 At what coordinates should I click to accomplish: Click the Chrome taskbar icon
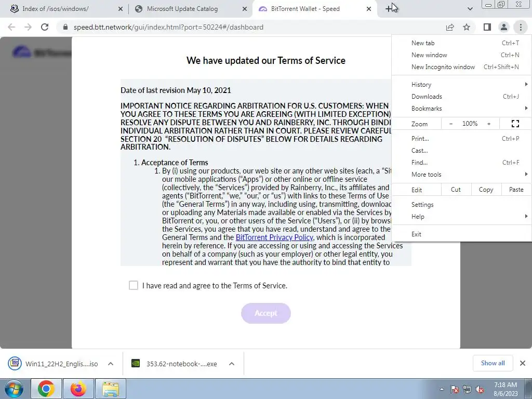pos(46,389)
